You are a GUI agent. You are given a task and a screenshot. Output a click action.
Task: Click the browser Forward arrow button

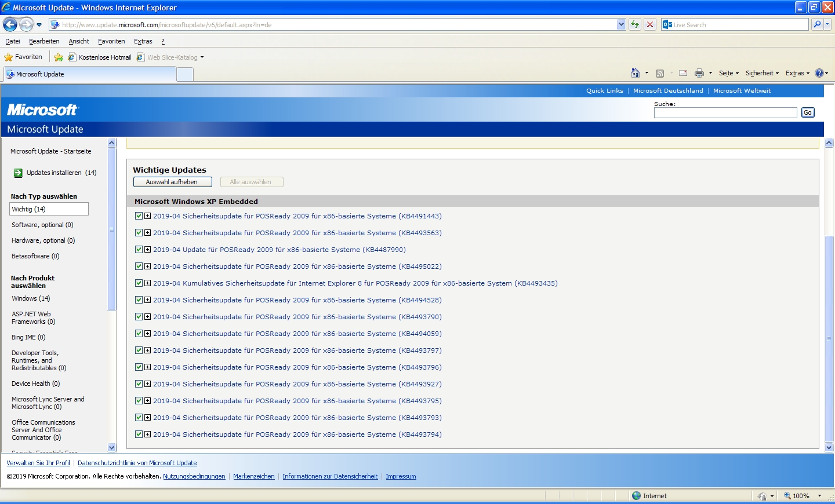pos(27,24)
